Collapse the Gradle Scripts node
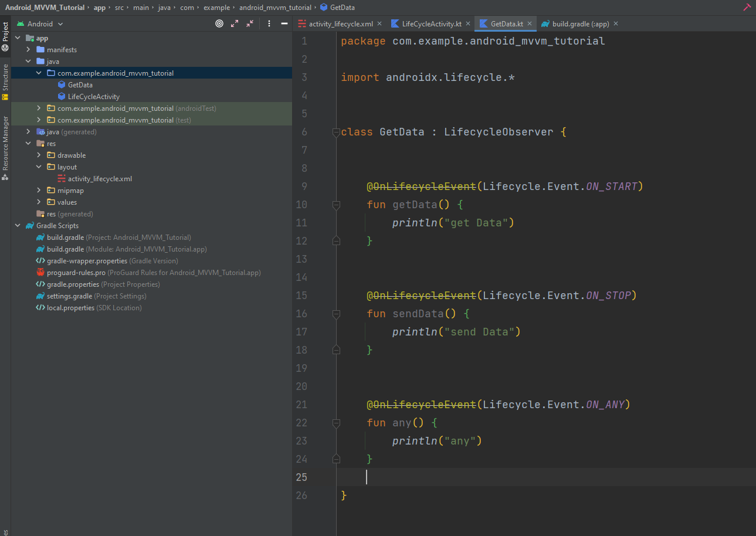Viewport: 756px width, 536px height. pyautogui.click(x=18, y=226)
